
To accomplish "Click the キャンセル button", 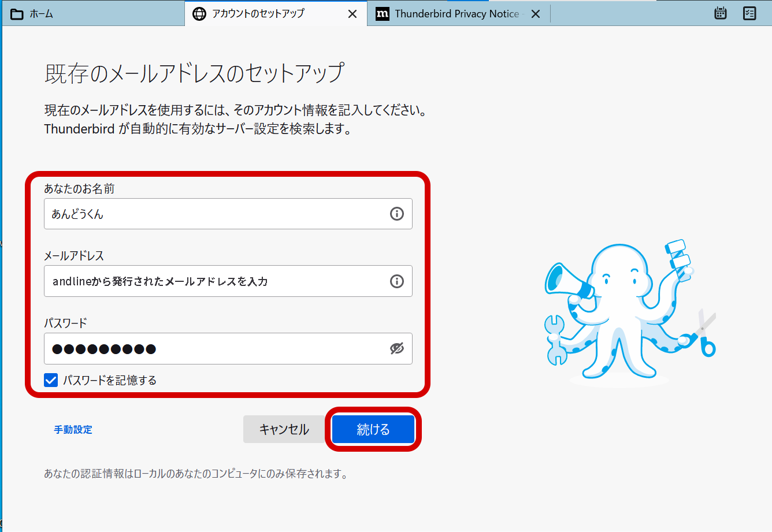I will [284, 429].
